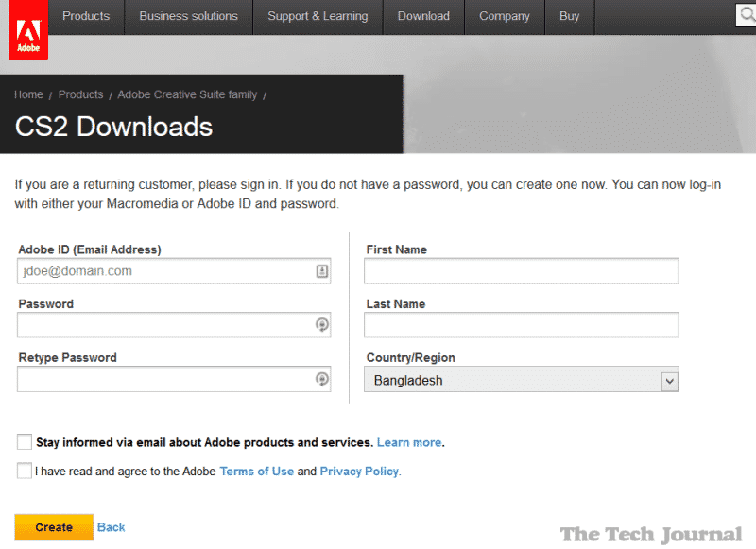Click the search magnifier icon
Viewport: 756px width, 549px height.
(746, 15)
